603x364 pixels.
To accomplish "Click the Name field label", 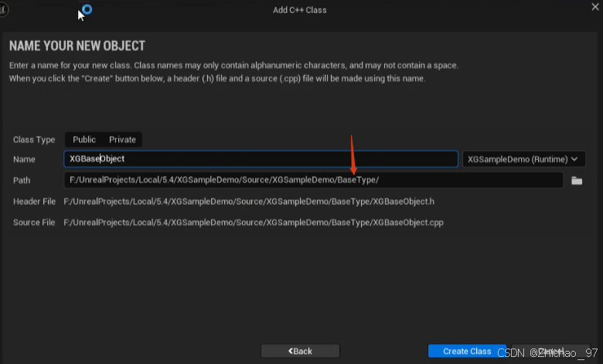I will 25,159.
